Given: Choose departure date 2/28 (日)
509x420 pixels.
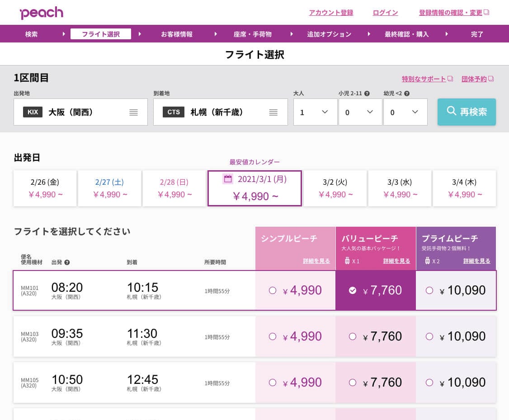Looking at the screenshot, I should coord(174,188).
